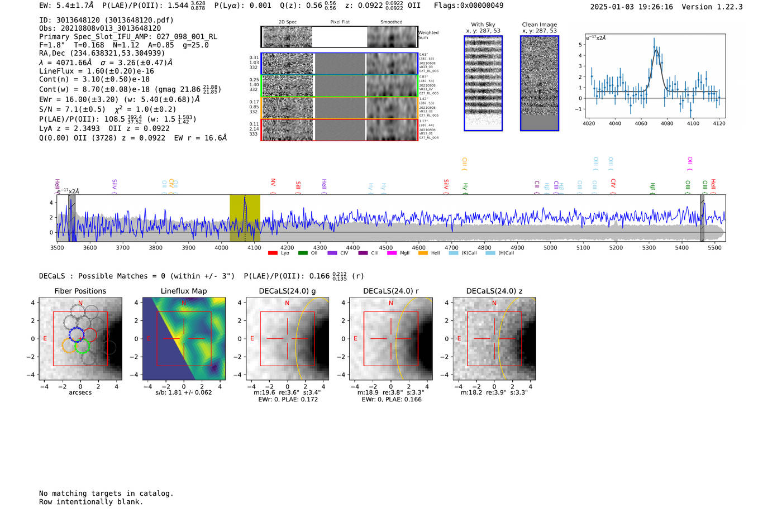Click the Pixel Flat column header
Image resolution: width=782 pixels, height=532 pixels.
340,22
